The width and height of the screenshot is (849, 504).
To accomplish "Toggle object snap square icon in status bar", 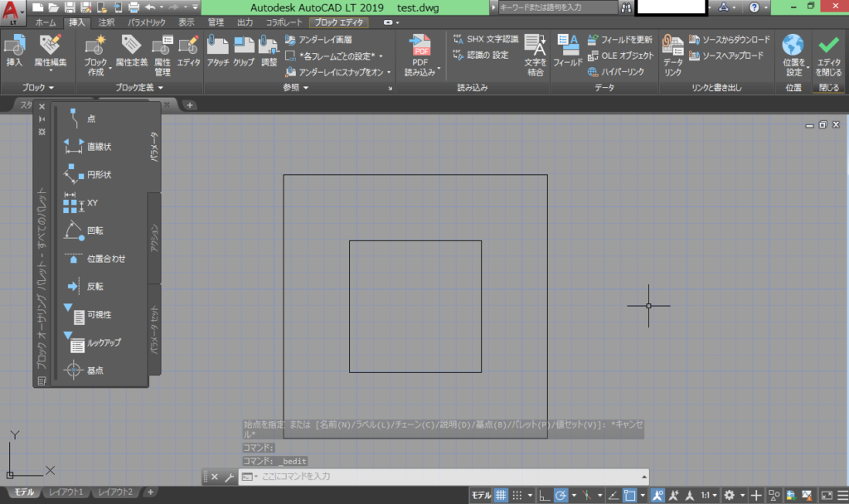I will (x=629, y=495).
